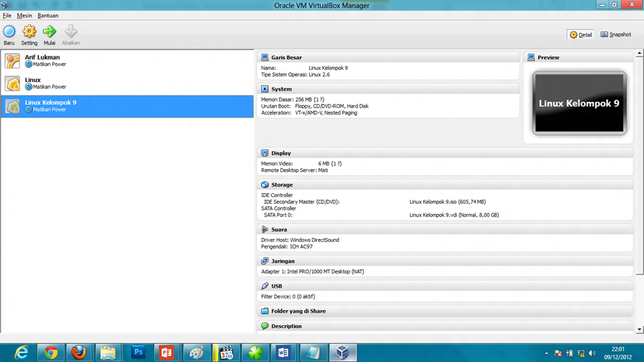
Task: Click the Folder yang di Share icon
Action: click(x=265, y=311)
